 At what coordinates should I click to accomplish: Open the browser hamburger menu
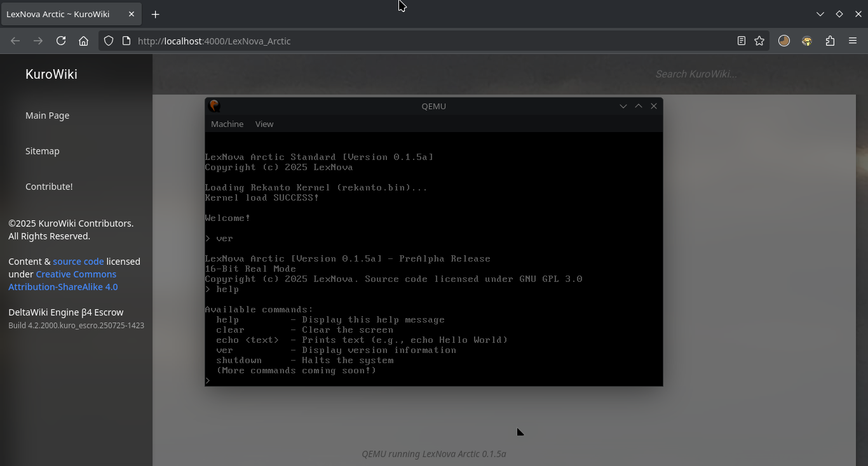(x=853, y=41)
